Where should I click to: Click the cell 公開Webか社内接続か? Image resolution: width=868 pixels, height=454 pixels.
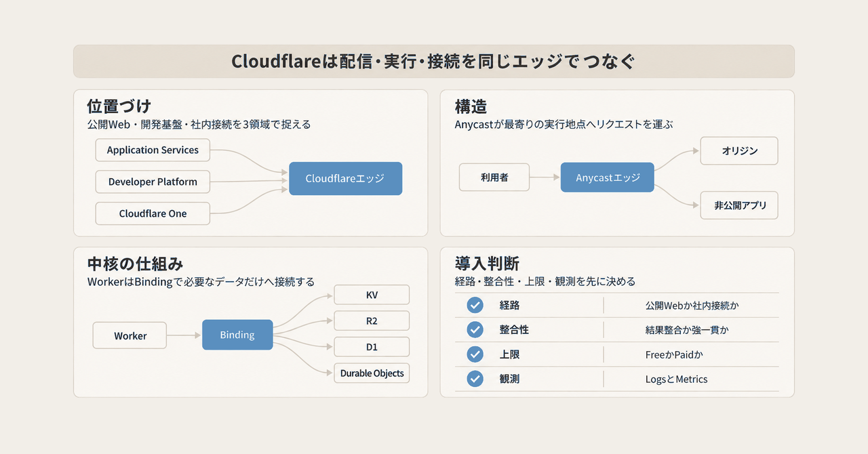[692, 306]
